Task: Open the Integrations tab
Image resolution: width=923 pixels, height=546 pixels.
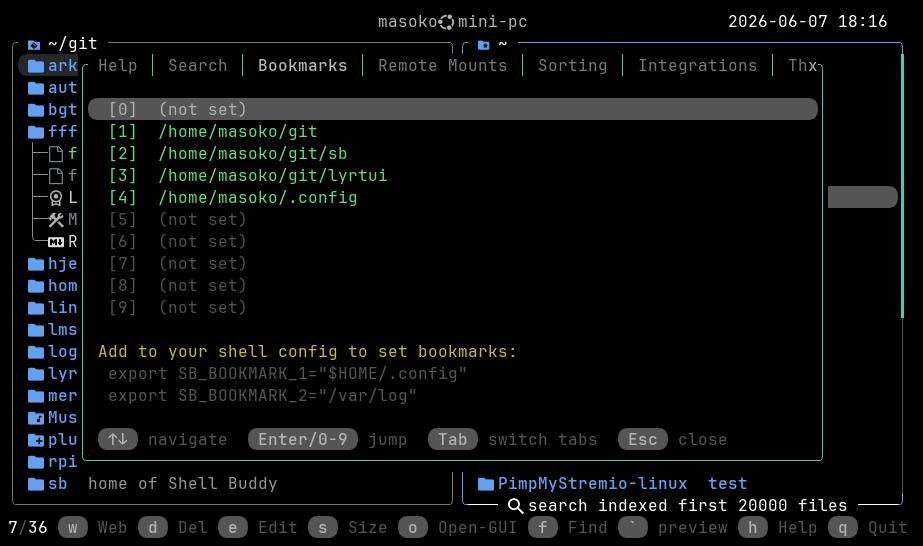Action: (x=698, y=65)
